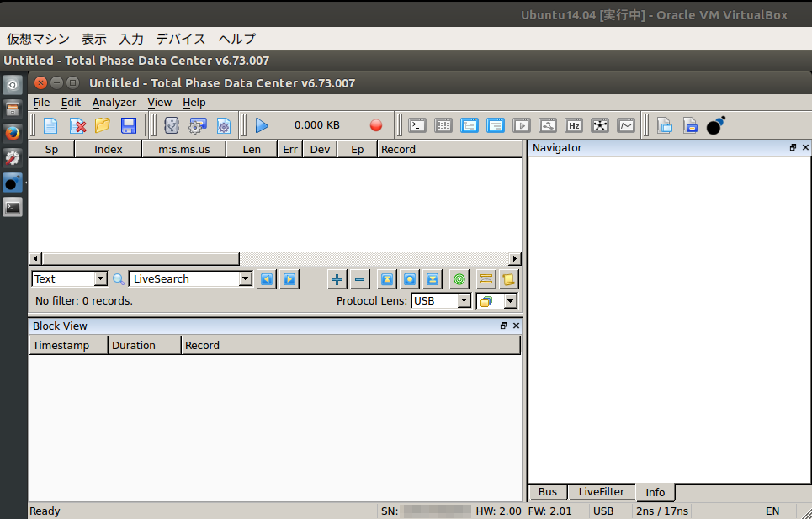The height and width of the screenshot is (519, 812).
Task: Click the デバイス menu in VirtualBox
Action: 179,39
